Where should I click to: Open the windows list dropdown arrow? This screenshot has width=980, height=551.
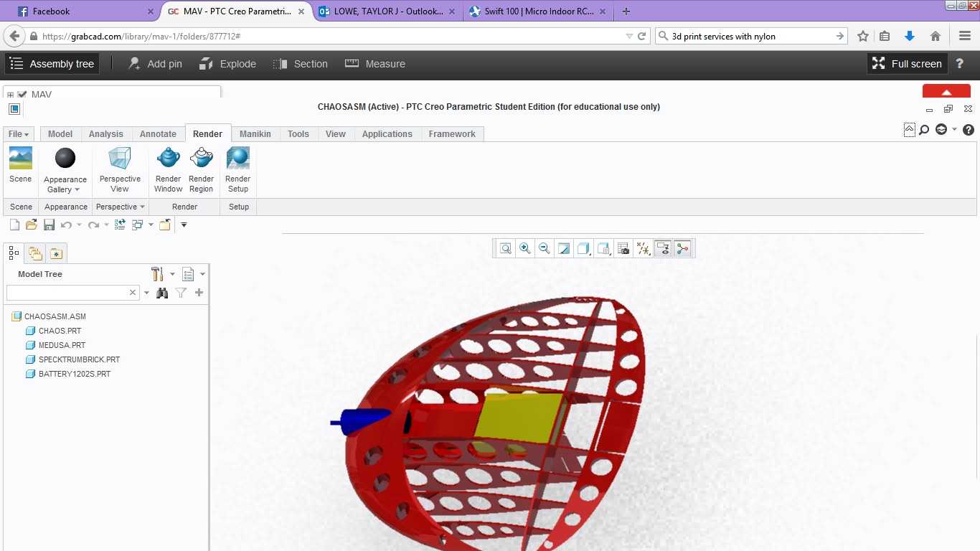tap(151, 225)
